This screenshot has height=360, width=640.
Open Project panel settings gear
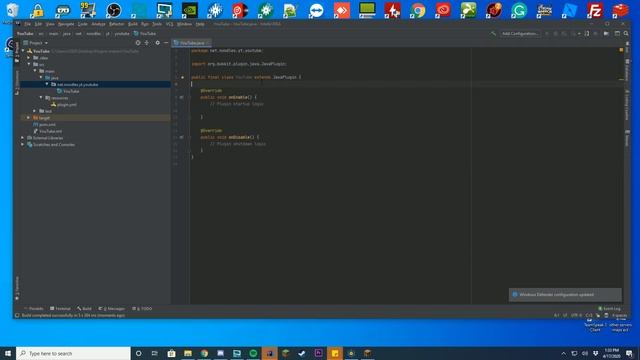[158, 42]
